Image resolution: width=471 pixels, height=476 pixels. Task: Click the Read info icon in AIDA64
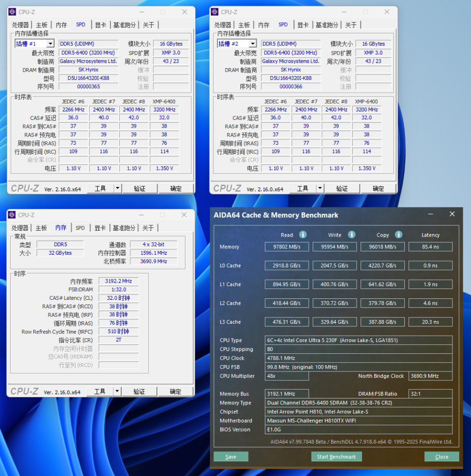coord(303,235)
